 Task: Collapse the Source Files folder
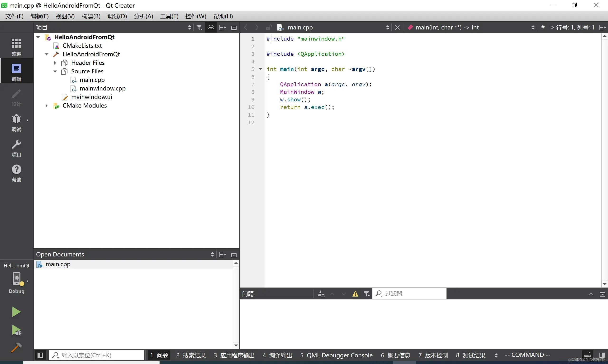coord(55,71)
